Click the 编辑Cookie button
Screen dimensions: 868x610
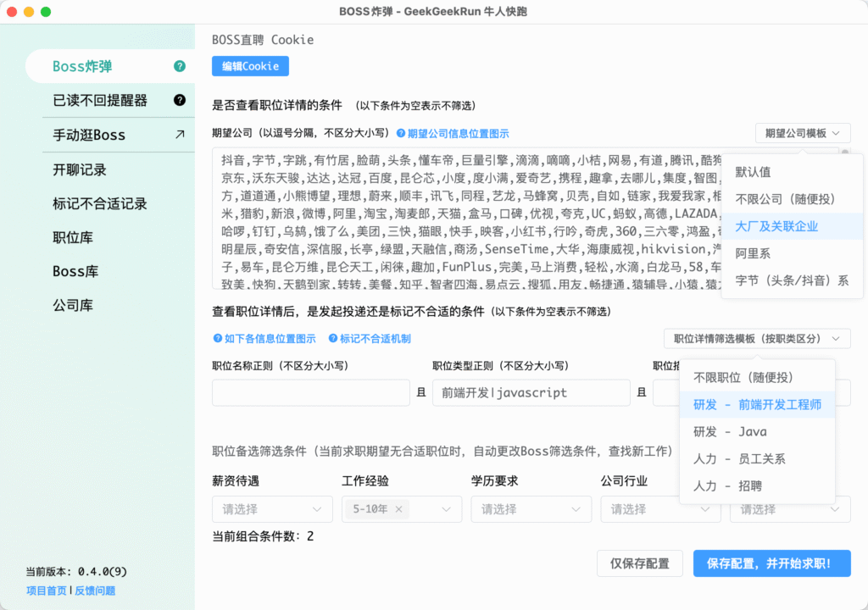pyautogui.click(x=250, y=66)
